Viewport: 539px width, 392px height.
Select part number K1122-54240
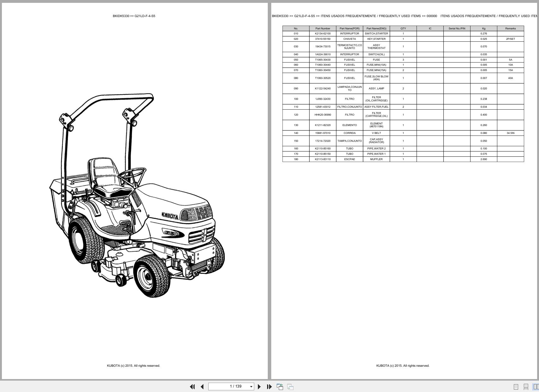pos(323,88)
